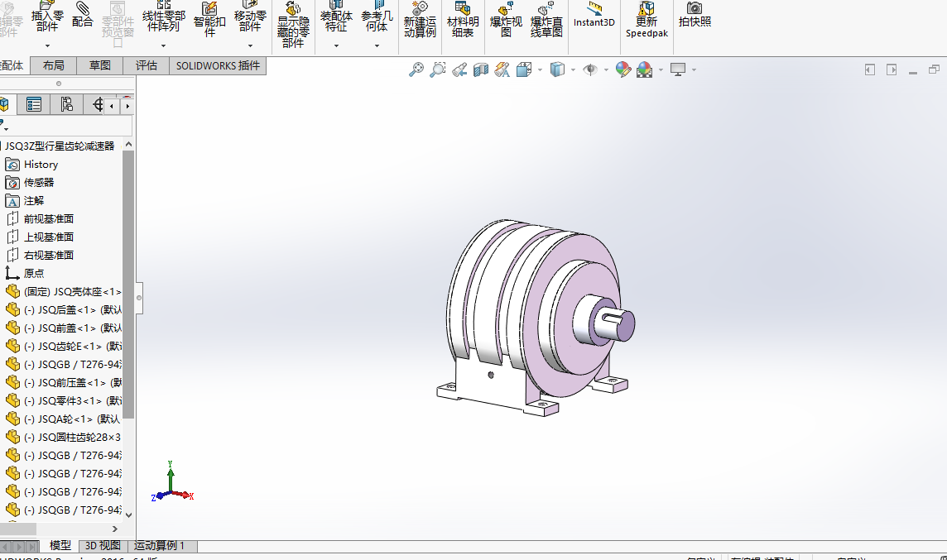Toggle Section View icon
This screenshot has width=947, height=560.
click(x=481, y=69)
